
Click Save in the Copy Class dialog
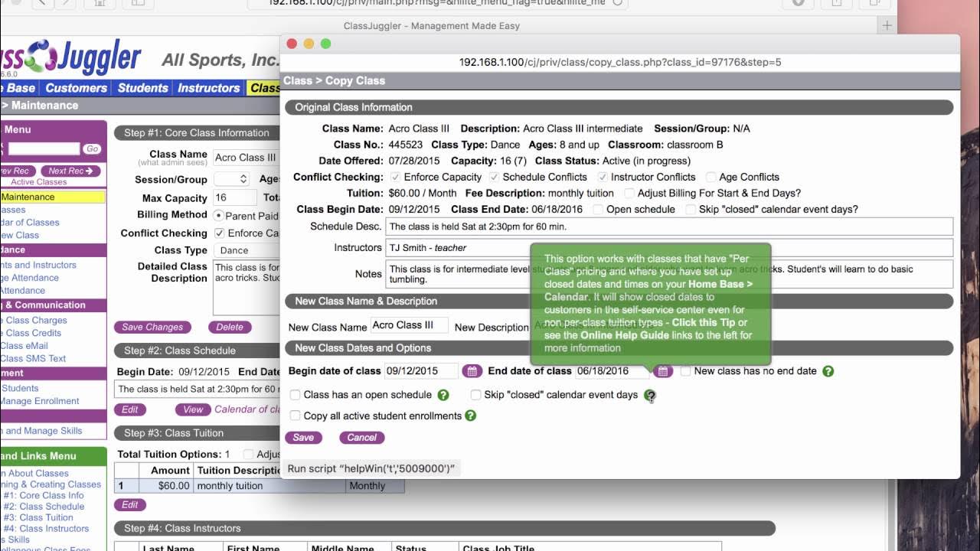[304, 438]
